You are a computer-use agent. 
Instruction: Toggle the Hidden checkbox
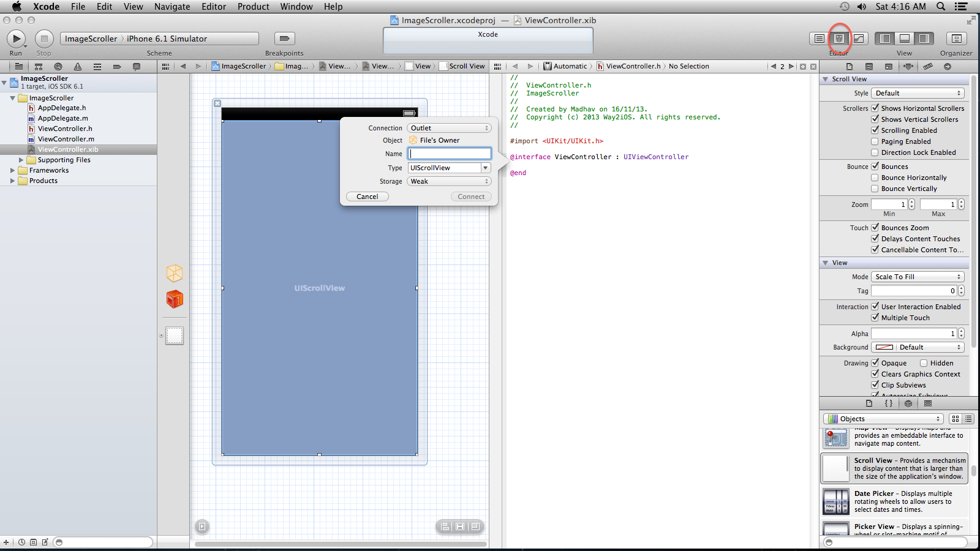(924, 363)
